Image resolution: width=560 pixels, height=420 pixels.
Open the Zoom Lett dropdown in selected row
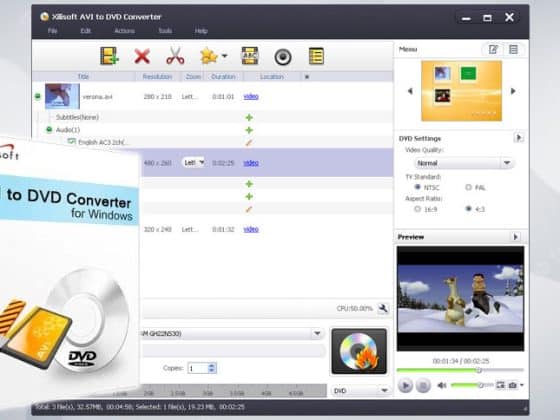point(194,163)
